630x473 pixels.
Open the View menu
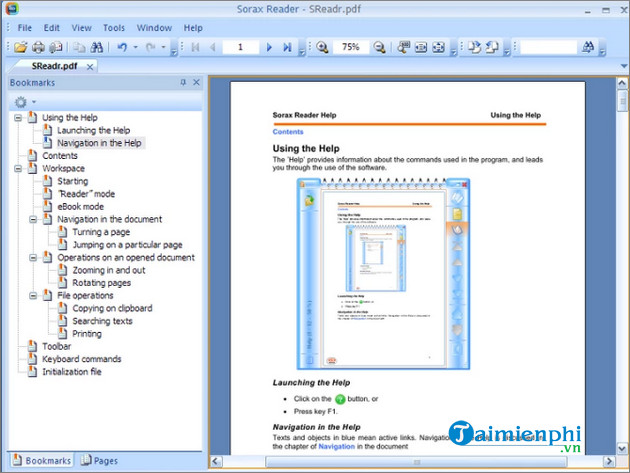point(82,28)
